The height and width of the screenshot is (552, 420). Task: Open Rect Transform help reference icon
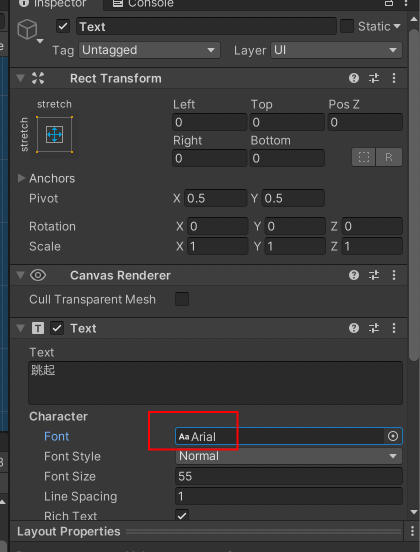(x=354, y=78)
